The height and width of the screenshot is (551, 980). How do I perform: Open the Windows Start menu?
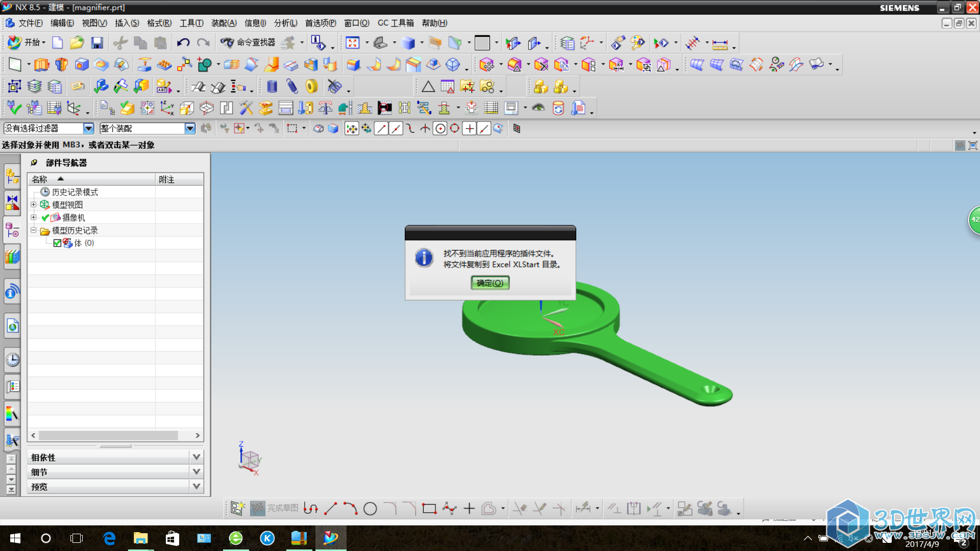(x=15, y=538)
